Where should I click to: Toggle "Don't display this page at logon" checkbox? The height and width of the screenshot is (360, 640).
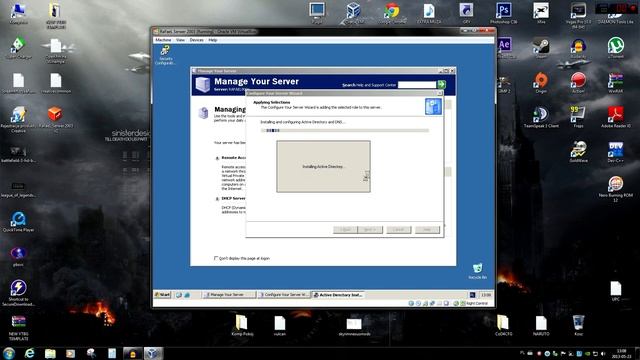pyautogui.click(x=216, y=258)
